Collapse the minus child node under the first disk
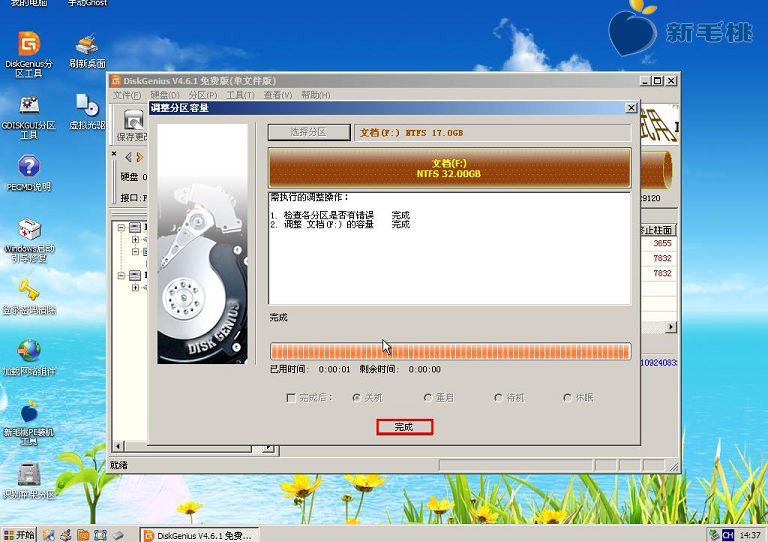This screenshot has width=768, height=542. click(x=136, y=252)
